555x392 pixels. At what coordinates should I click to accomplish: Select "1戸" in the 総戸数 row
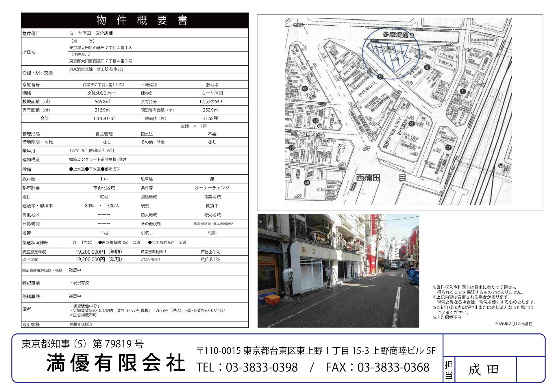[104, 179]
